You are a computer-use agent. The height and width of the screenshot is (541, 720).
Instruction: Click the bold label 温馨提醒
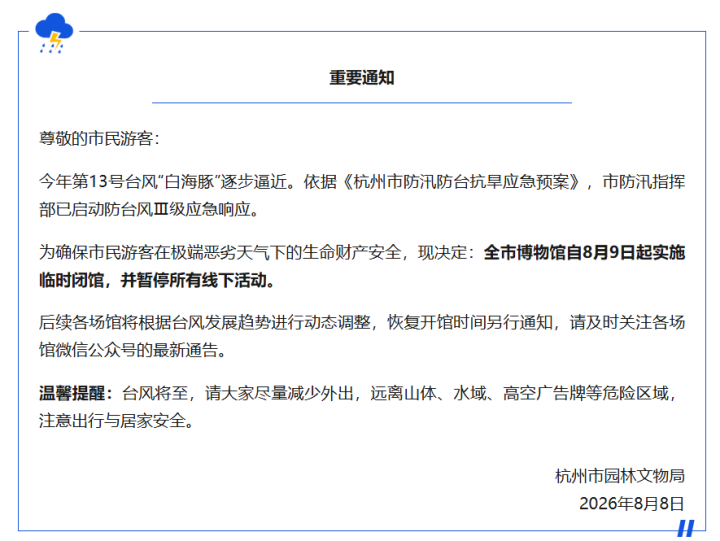coord(72,393)
